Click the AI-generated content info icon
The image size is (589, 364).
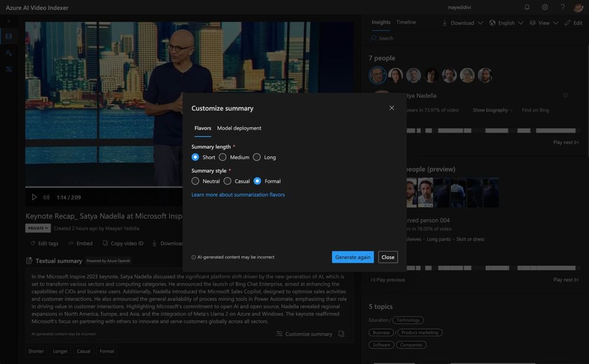click(193, 257)
